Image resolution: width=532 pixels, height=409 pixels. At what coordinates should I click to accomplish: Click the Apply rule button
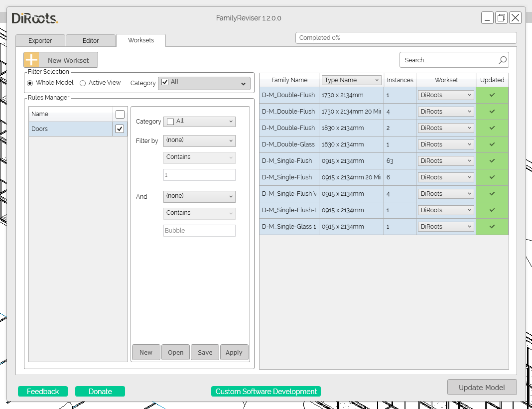pyautogui.click(x=234, y=352)
